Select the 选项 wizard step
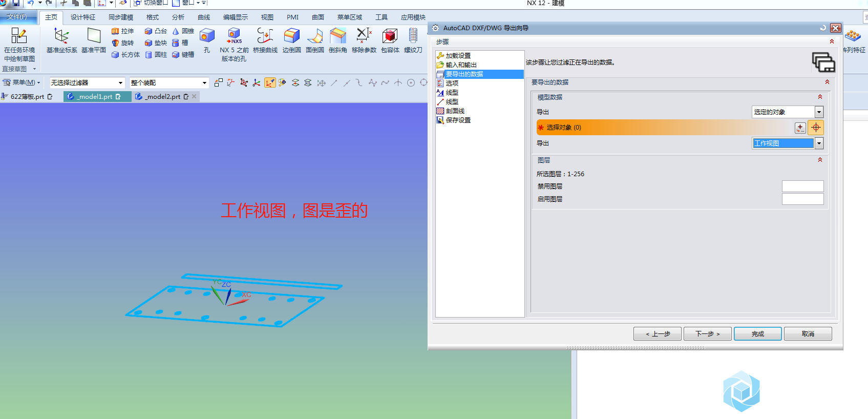 [x=452, y=83]
